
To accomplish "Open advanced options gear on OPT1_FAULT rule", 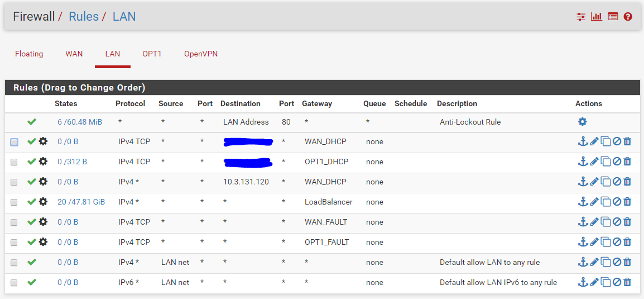I will point(43,242).
